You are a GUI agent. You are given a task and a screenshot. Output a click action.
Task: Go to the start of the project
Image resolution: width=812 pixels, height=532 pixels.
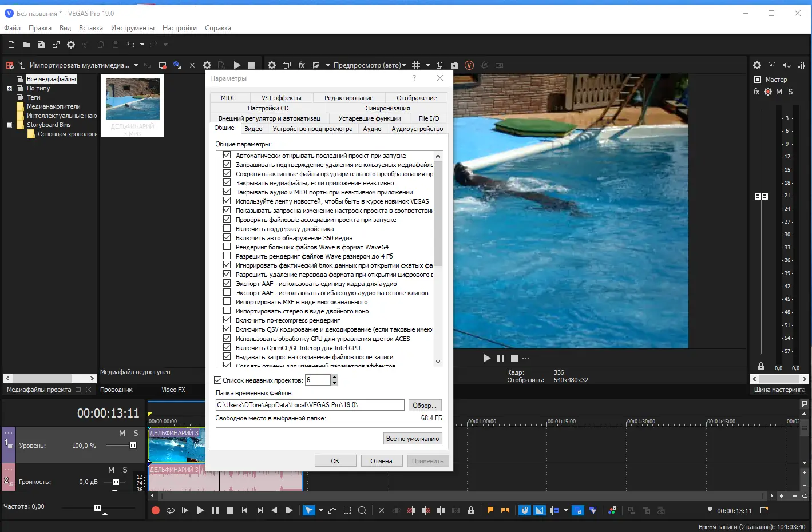coord(245,510)
